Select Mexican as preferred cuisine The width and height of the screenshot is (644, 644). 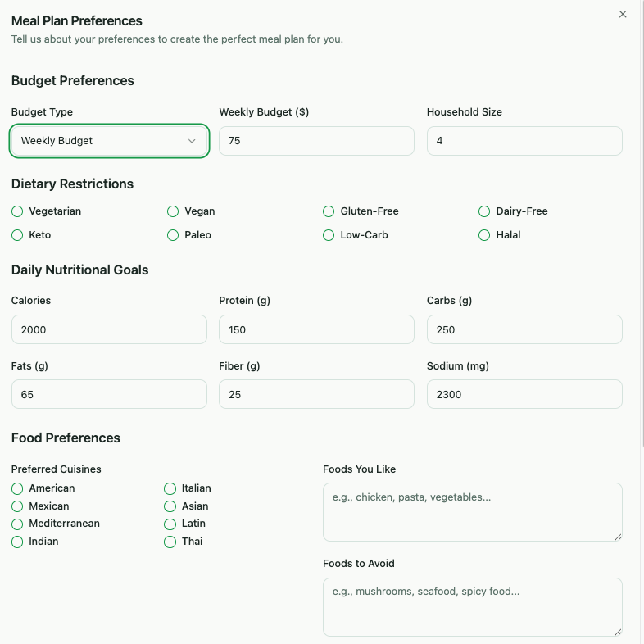click(x=17, y=506)
